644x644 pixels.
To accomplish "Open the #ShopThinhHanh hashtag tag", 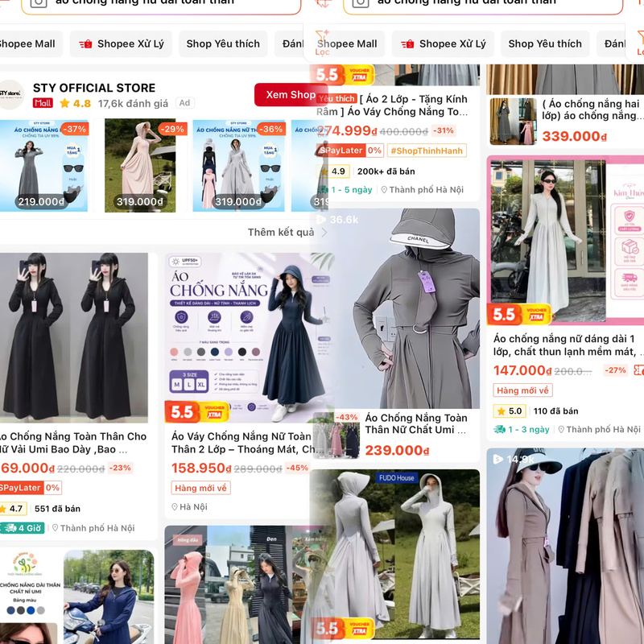I will tap(427, 151).
